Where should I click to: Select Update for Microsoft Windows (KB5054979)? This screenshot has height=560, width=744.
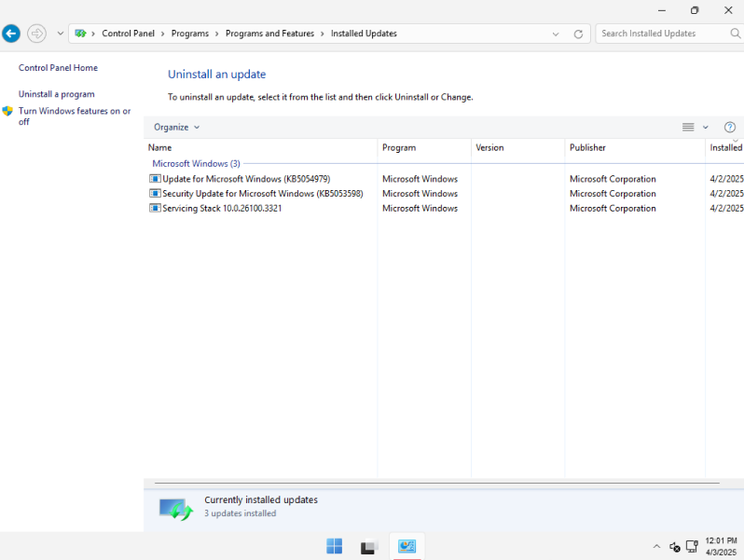click(x=246, y=179)
